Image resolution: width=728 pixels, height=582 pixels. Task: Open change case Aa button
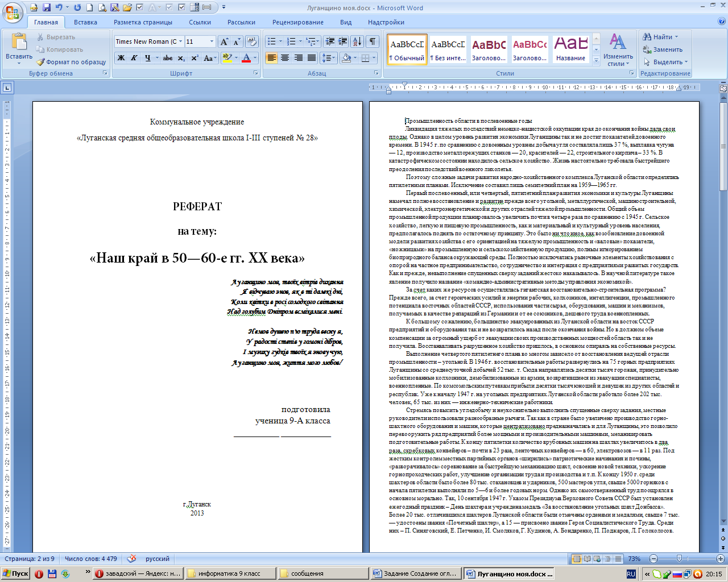pyautogui.click(x=209, y=58)
